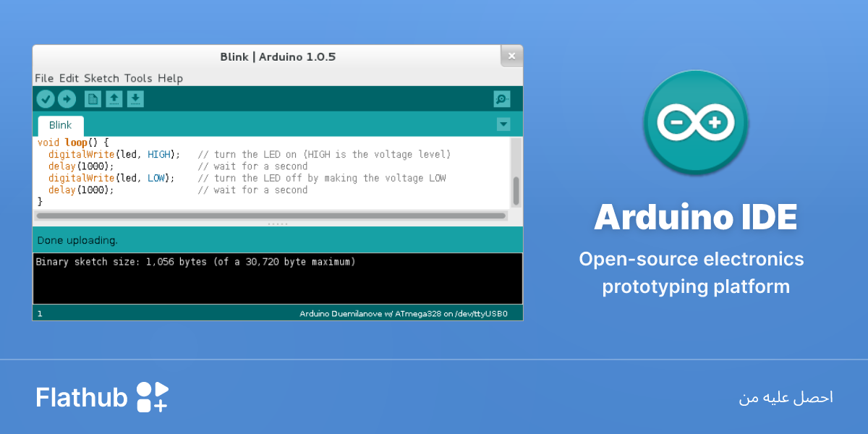
Task: Click the Verify checkmark toolbar icon
Action: [46, 99]
